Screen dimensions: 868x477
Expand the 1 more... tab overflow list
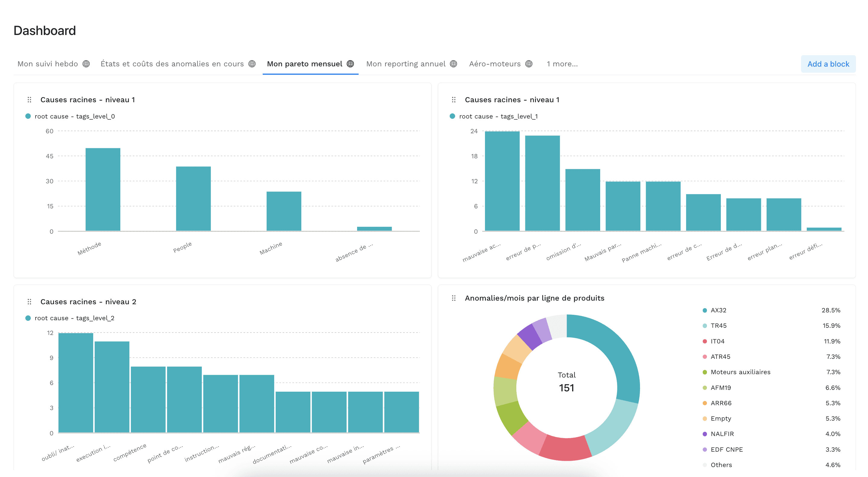pyautogui.click(x=562, y=64)
